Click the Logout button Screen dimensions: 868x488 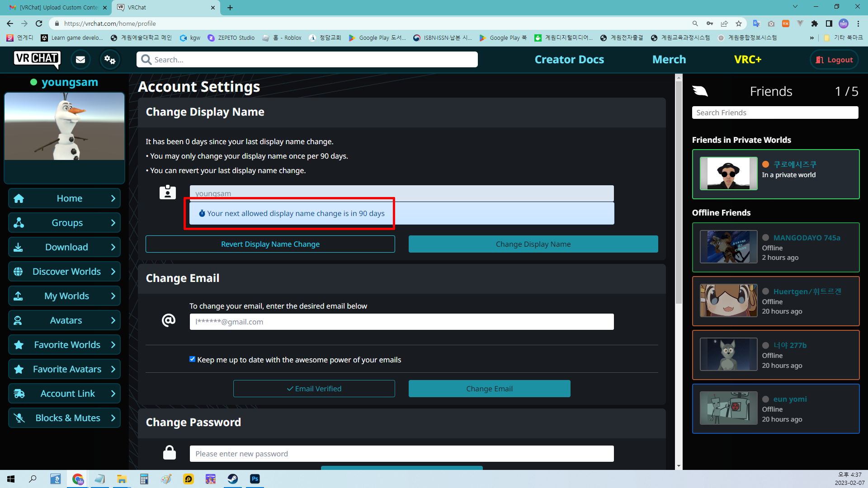[834, 60]
